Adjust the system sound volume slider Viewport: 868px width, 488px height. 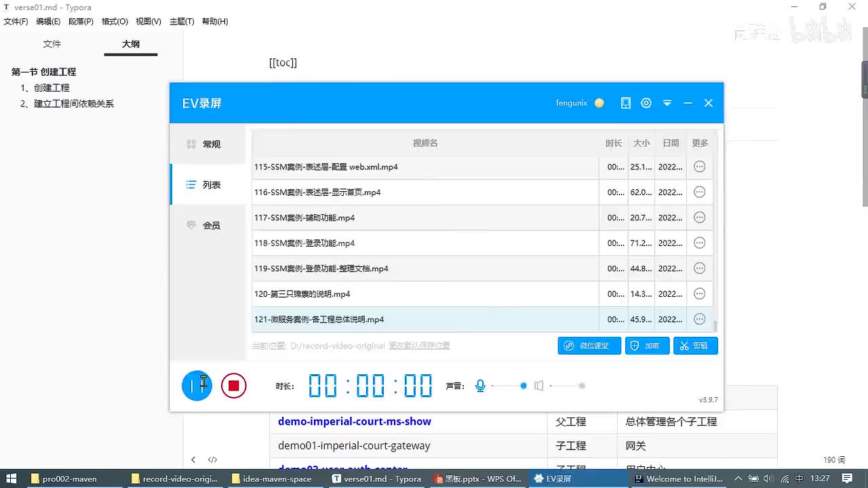[x=568, y=386]
